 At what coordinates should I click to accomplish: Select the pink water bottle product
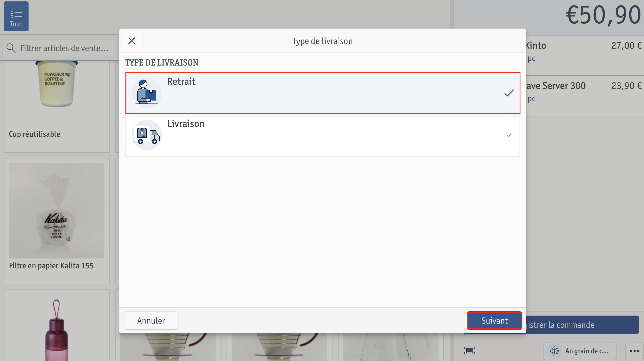point(57,325)
